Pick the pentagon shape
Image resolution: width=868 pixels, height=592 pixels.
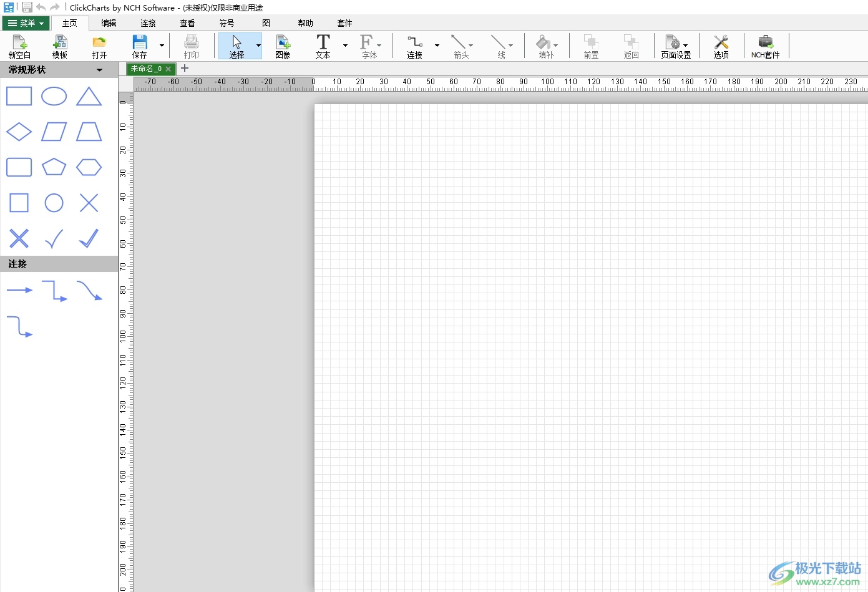[54, 167]
